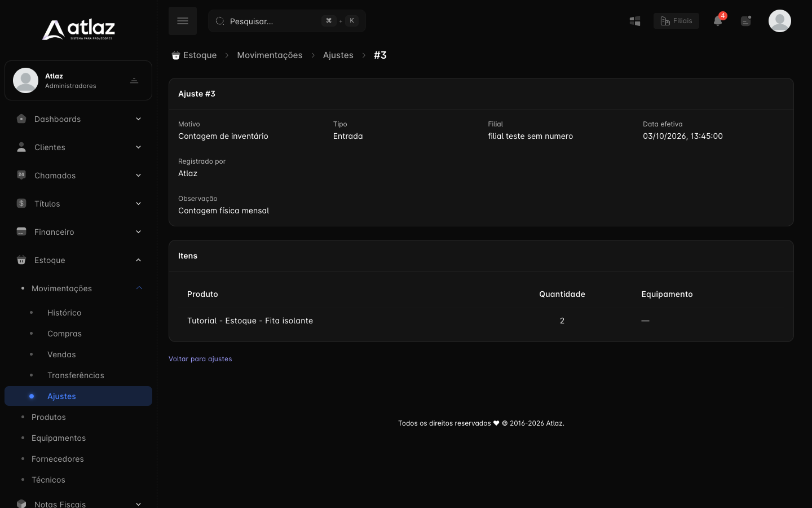812x508 pixels.
Task: Open the user avatar in top right
Action: pos(780,21)
